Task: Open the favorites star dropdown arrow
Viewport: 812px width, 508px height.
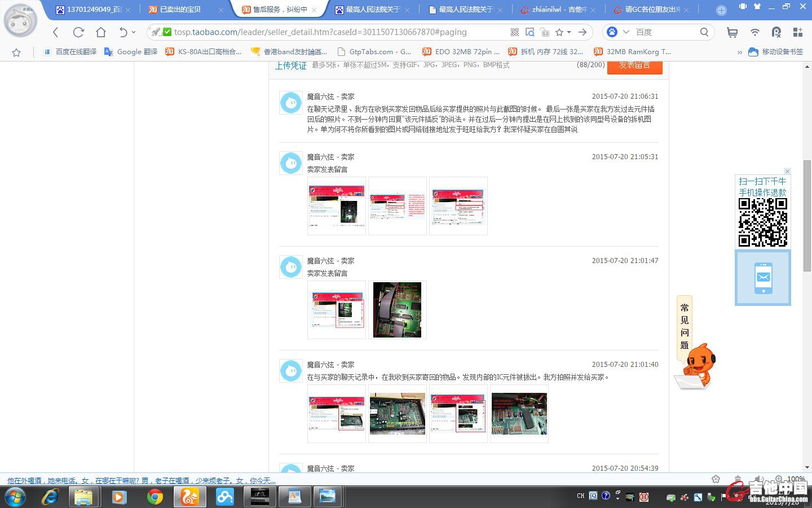Action: tap(569, 32)
